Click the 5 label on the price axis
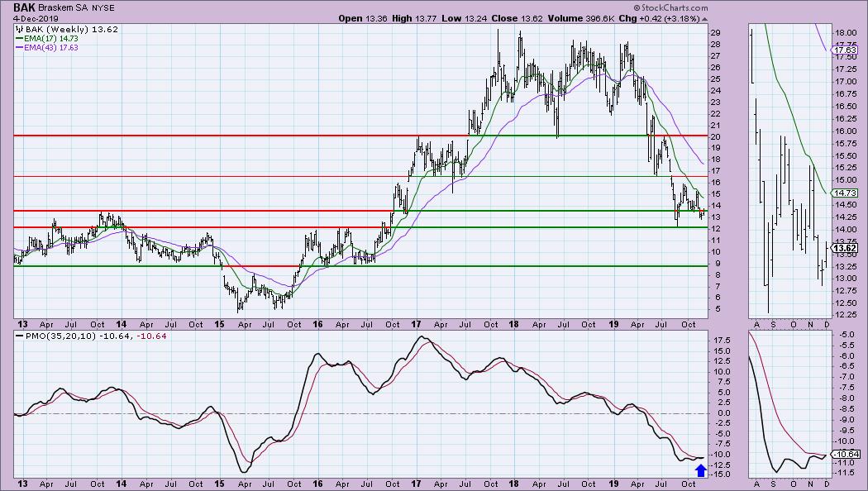This screenshot has width=868, height=491. tap(717, 309)
